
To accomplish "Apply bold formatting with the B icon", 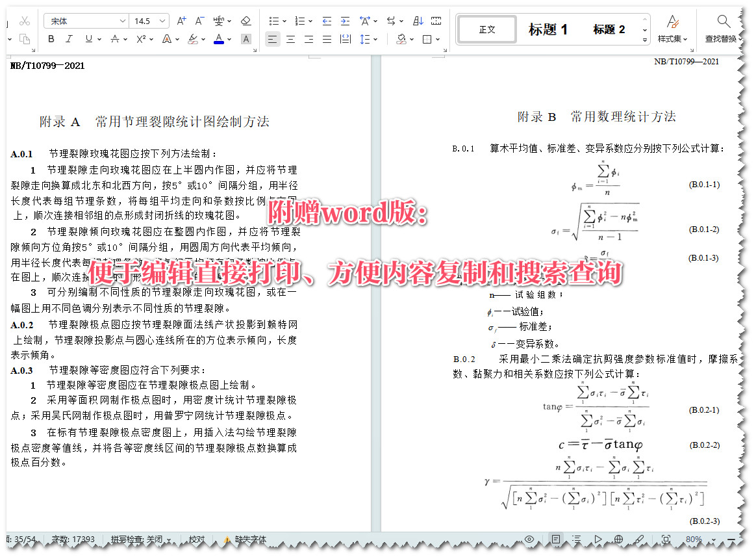I will (x=51, y=39).
